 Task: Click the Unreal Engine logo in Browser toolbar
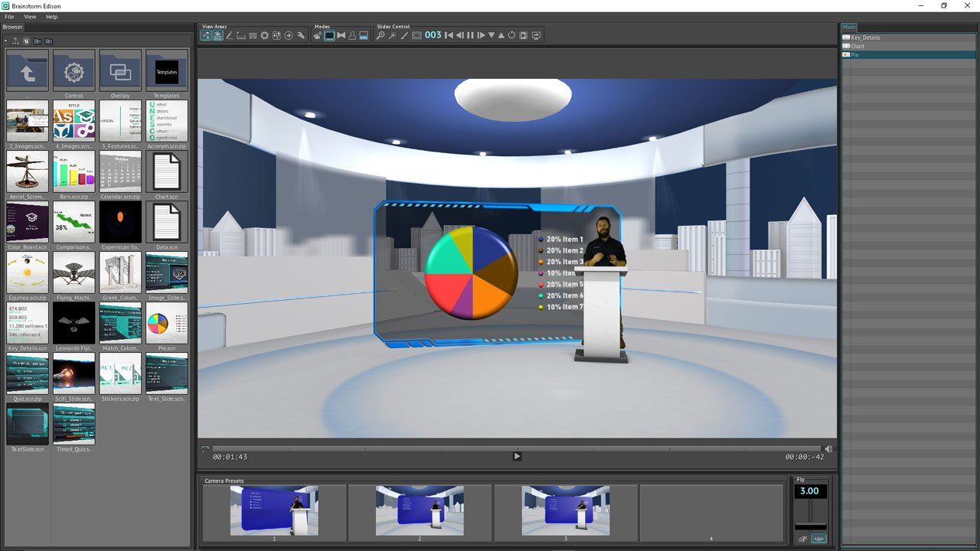point(26,41)
